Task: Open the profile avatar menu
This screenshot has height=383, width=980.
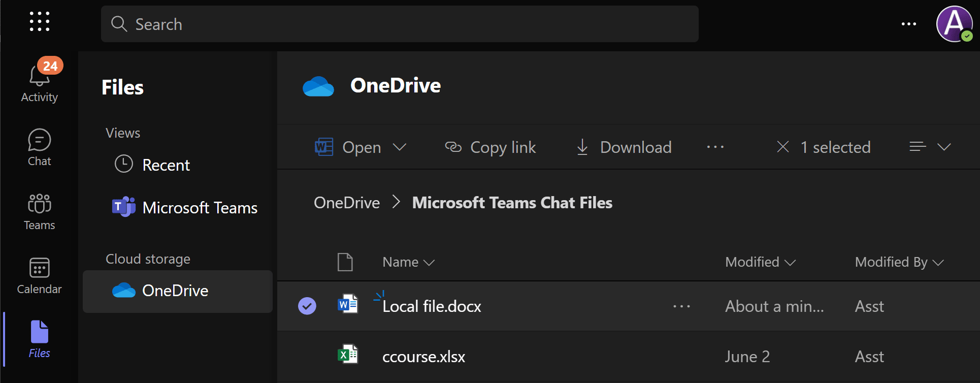Action: 954,24
